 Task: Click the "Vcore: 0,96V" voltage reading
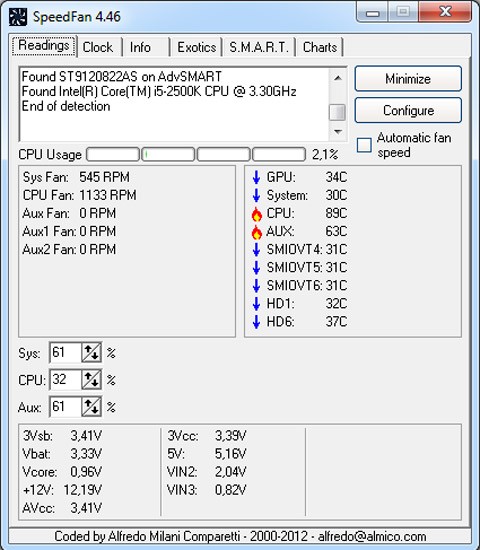(62, 472)
